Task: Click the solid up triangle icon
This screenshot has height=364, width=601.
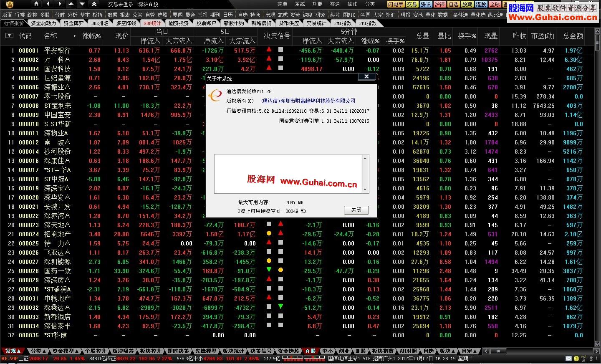Action: tap(71, 4)
